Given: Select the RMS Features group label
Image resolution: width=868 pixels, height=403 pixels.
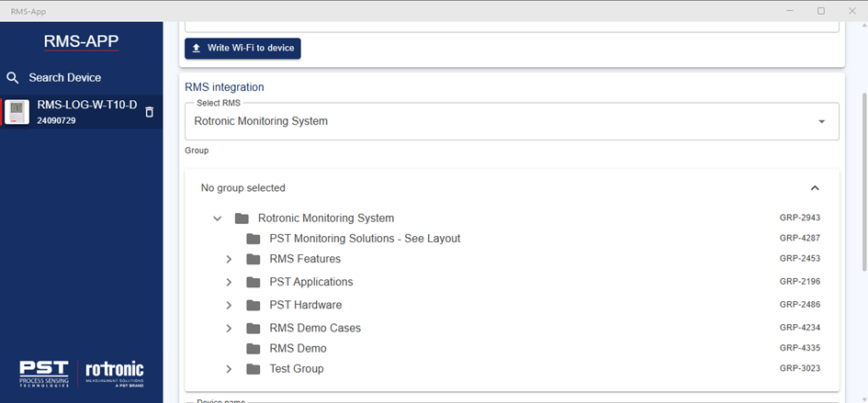Looking at the screenshot, I should pos(305,259).
